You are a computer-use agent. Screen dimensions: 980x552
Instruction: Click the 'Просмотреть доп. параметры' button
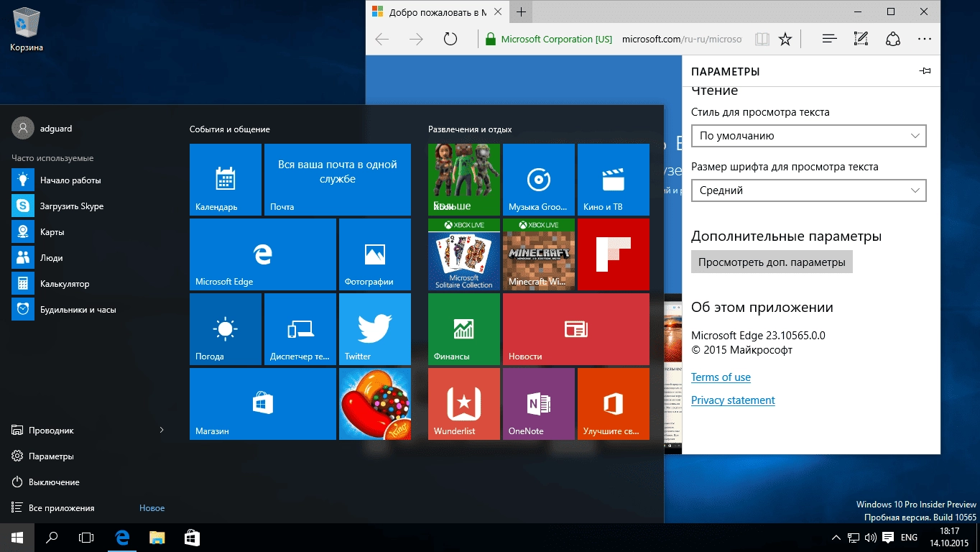pyautogui.click(x=772, y=262)
